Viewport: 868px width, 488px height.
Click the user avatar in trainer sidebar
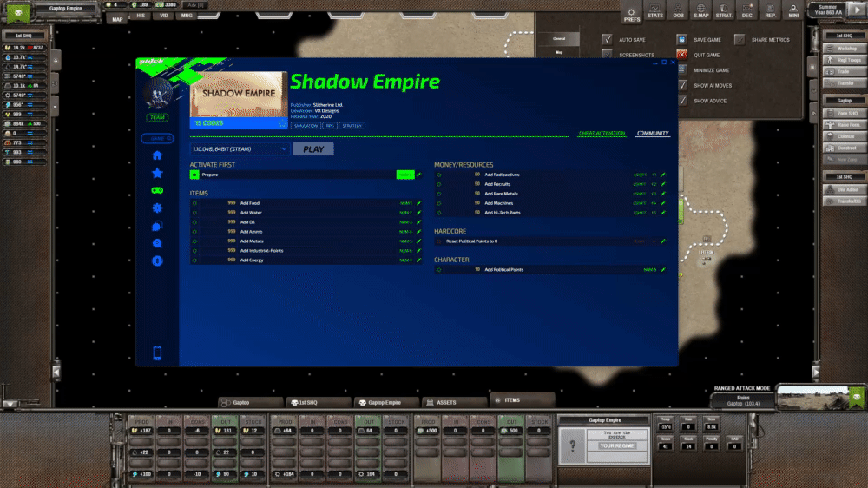coord(158,93)
